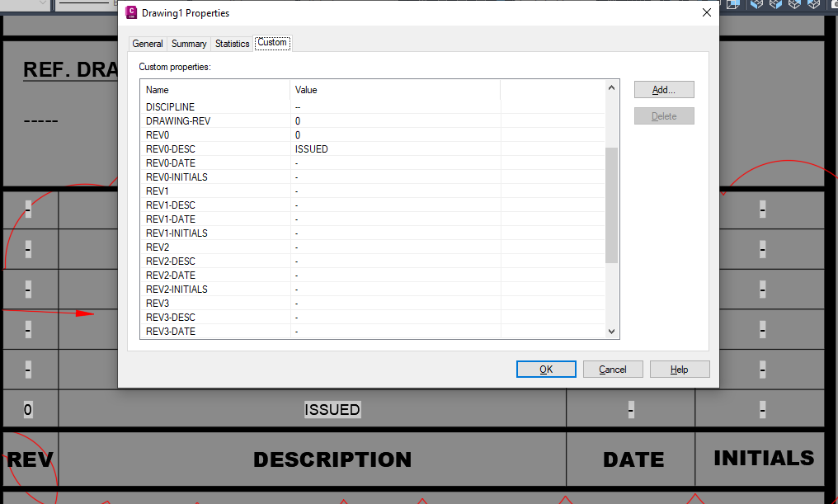Viewport: 838px width, 504px height.
Task: Click the Delete button
Action: click(x=663, y=115)
